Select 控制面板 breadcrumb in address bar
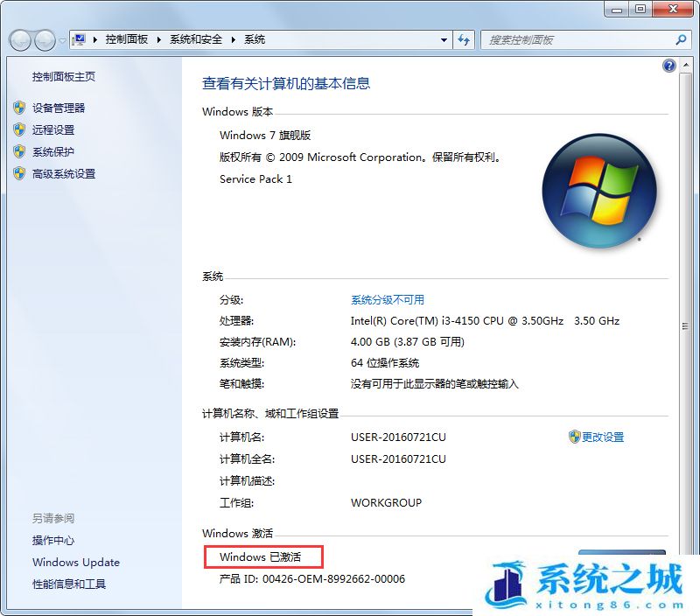 (127, 39)
